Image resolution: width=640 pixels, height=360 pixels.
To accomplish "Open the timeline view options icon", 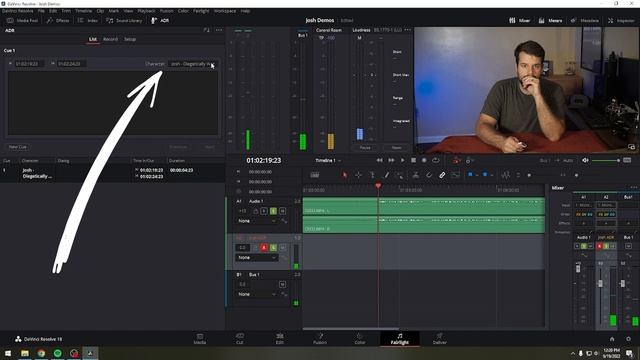I will coord(315,175).
